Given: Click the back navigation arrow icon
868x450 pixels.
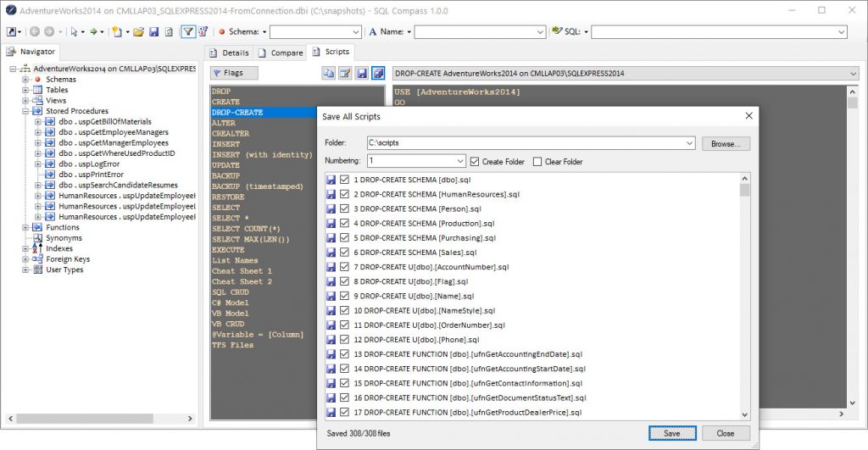Looking at the screenshot, I should coord(35,31).
